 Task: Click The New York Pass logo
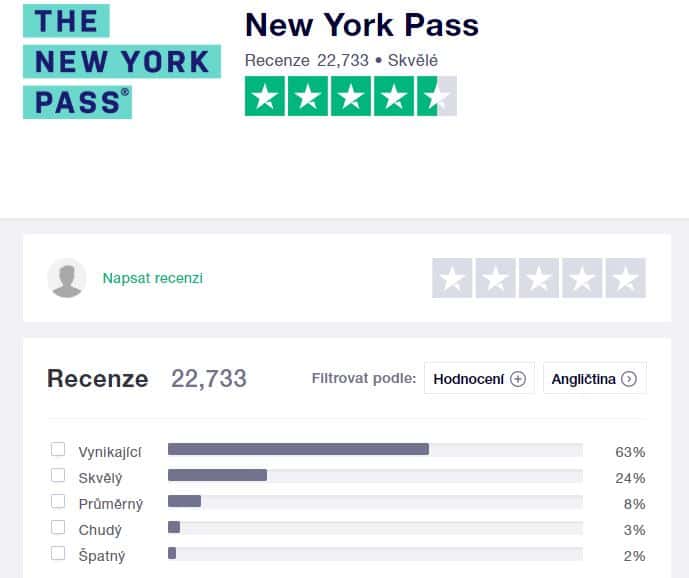click(x=122, y=62)
